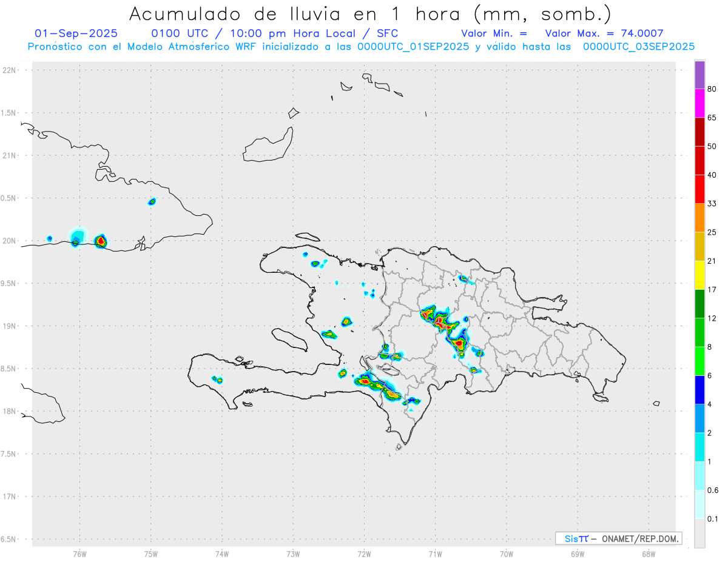Click the '74W' longitude axis label
Image resolution: width=728 pixels, height=562 pixels.
pyautogui.click(x=222, y=554)
